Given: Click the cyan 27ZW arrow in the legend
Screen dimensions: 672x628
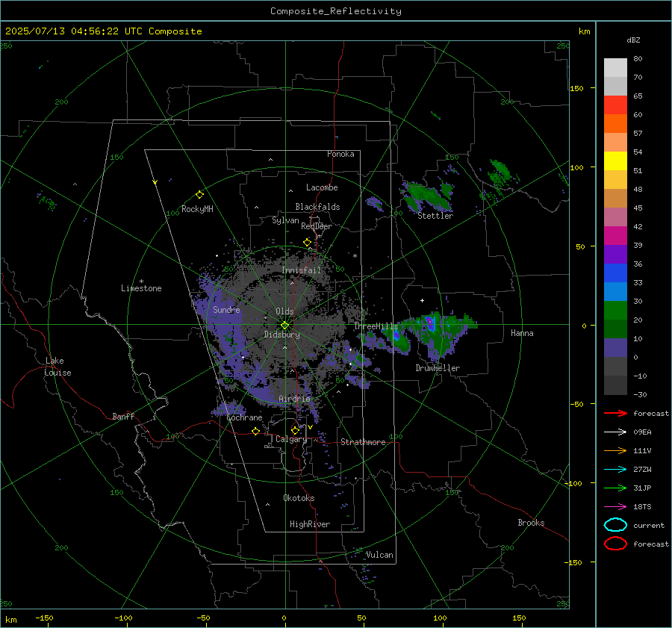Looking at the screenshot, I should coord(615,470).
